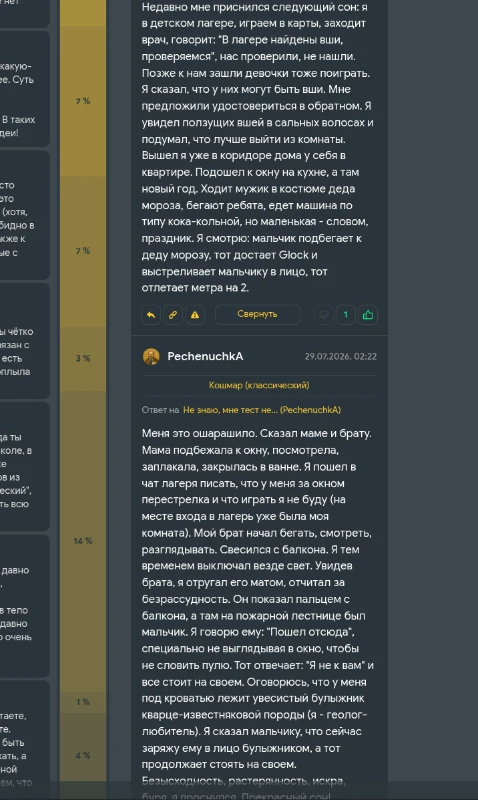Dislike the comment with thumbs down
Viewport: 478px width, 800px height.
pos(323,315)
